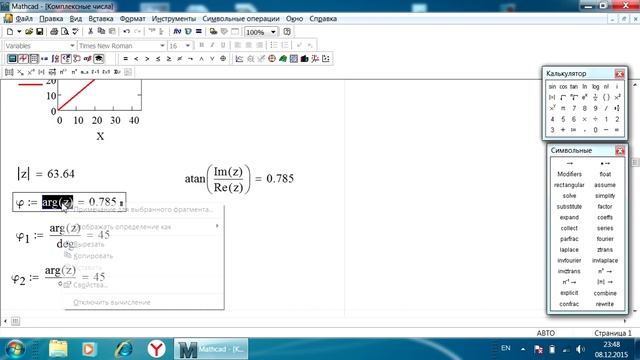This screenshot has height=360, width=640.
Task: Click the Windows Start button
Action: point(15,349)
